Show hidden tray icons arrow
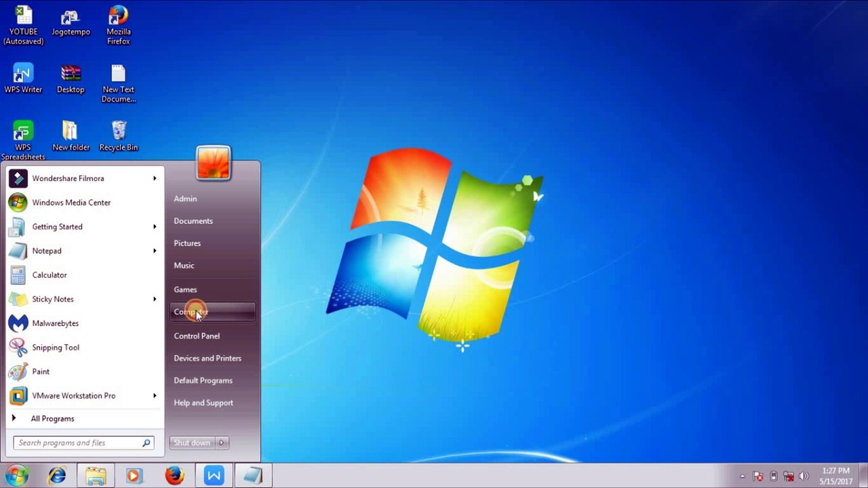 (x=742, y=476)
